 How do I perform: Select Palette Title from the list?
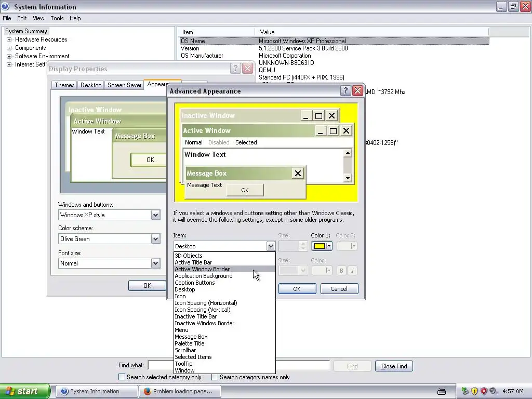pos(224,343)
